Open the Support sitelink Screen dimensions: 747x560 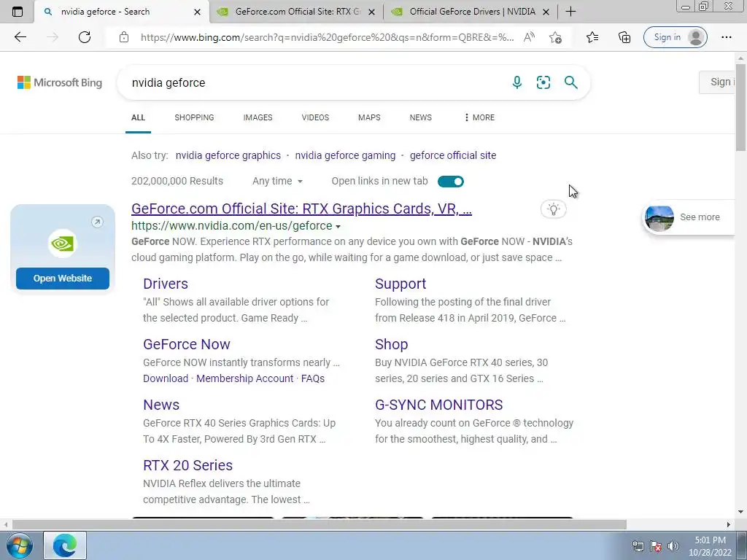pos(400,284)
